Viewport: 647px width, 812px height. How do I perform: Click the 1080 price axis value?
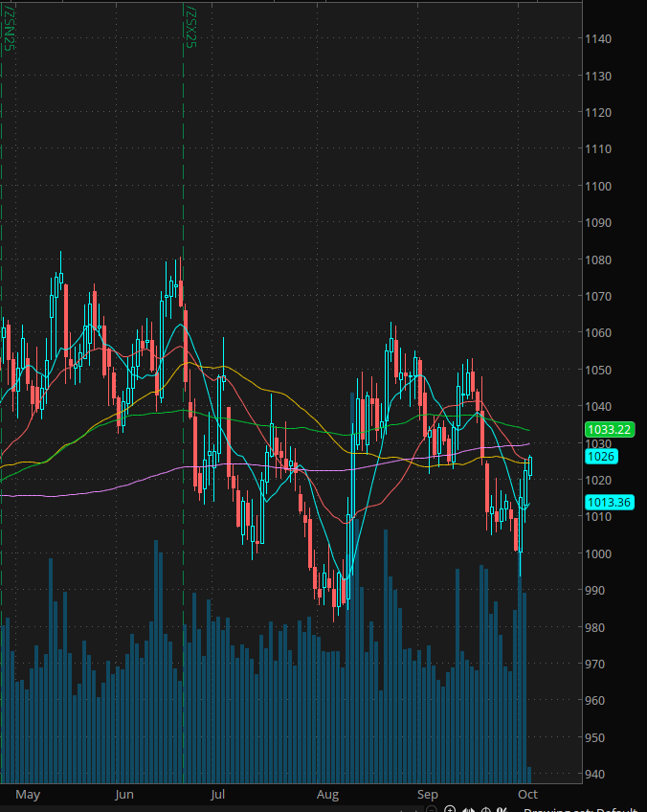[598, 259]
